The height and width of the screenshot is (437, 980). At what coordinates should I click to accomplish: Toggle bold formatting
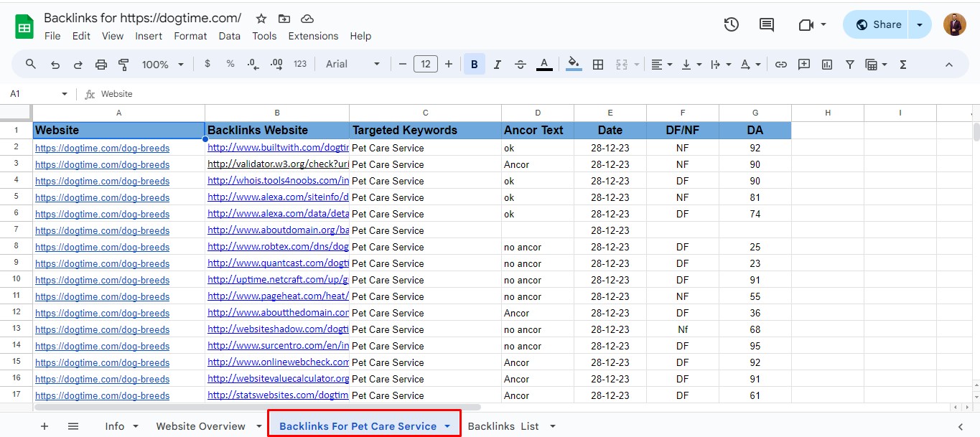tap(474, 65)
